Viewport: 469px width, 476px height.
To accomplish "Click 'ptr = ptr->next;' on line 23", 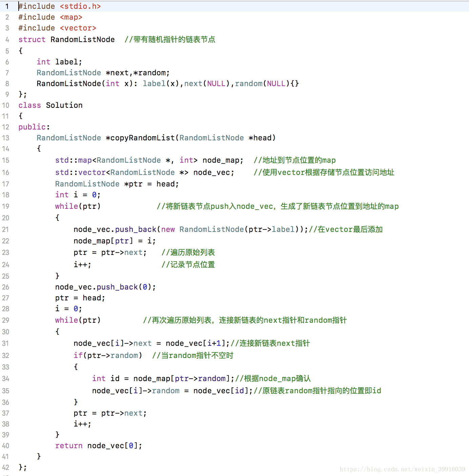I will point(110,253).
